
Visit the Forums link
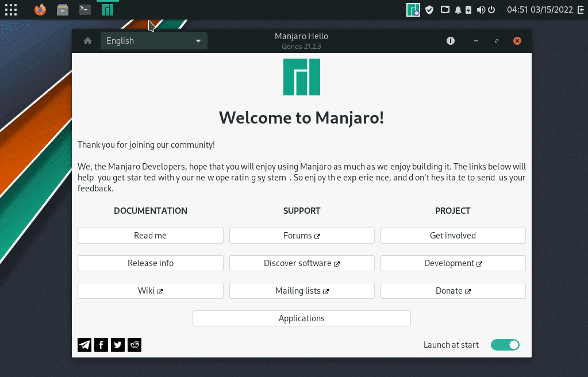302,236
